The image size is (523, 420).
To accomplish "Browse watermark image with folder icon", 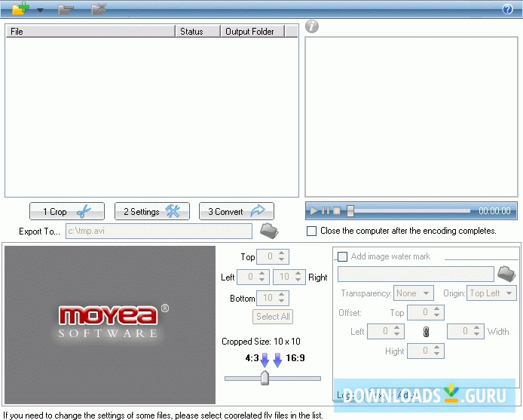I will pyautogui.click(x=506, y=274).
